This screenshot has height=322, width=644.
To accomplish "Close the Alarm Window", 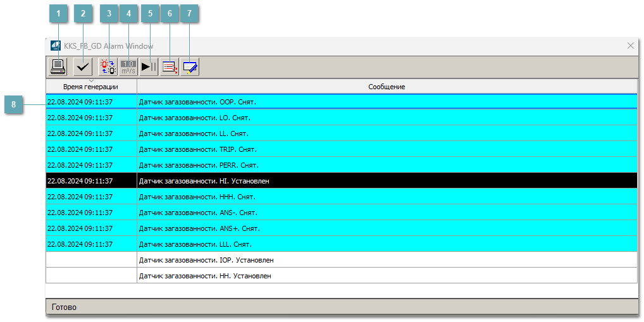I will click(x=630, y=46).
